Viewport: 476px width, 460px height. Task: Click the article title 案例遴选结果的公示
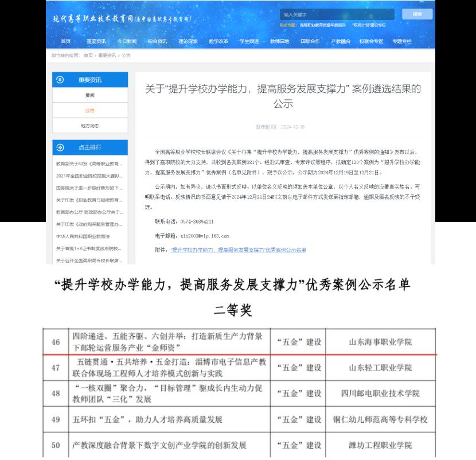[x=283, y=96]
